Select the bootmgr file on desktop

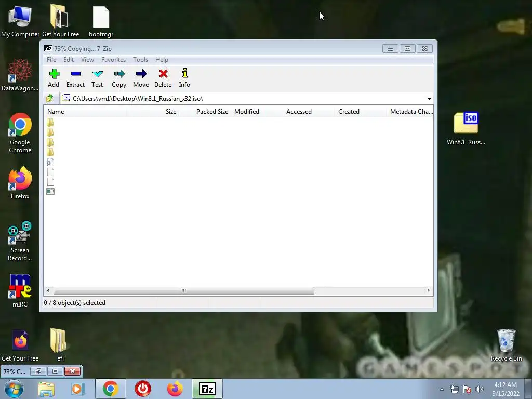click(x=101, y=21)
